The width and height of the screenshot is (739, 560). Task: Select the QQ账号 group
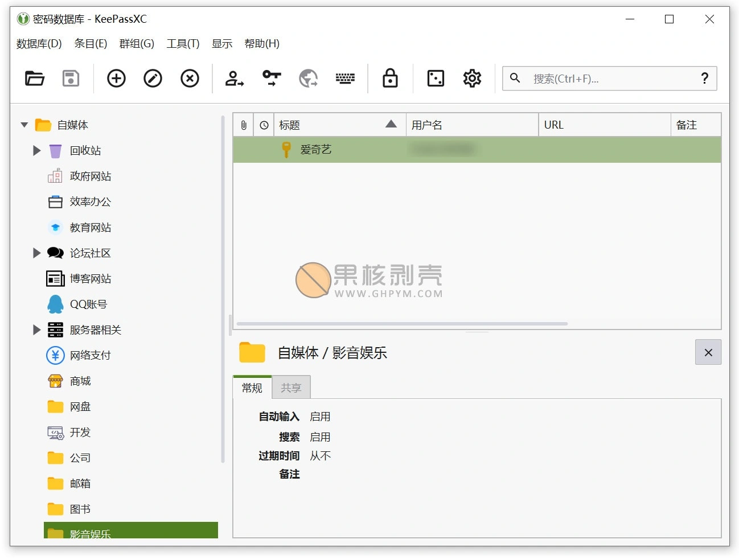(88, 304)
